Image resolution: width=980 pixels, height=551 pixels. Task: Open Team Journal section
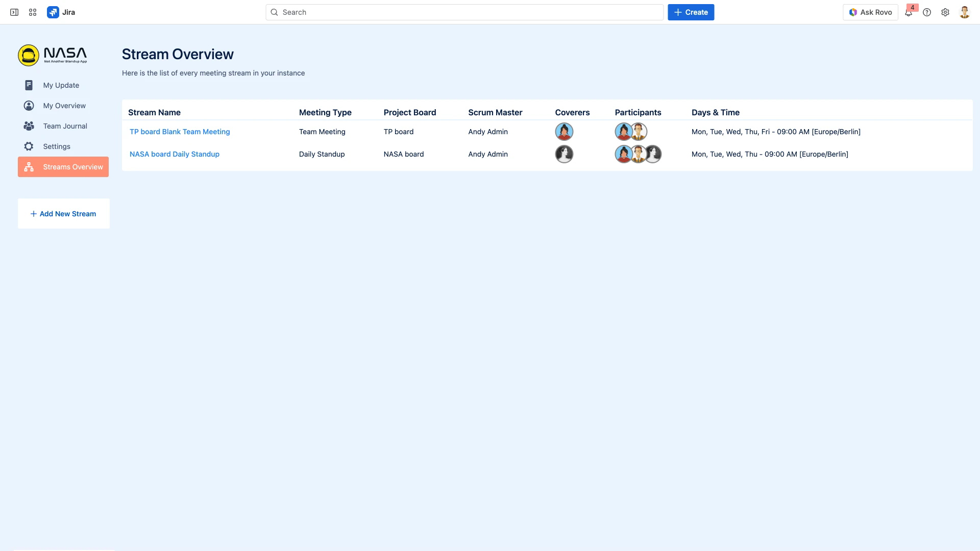(x=65, y=126)
